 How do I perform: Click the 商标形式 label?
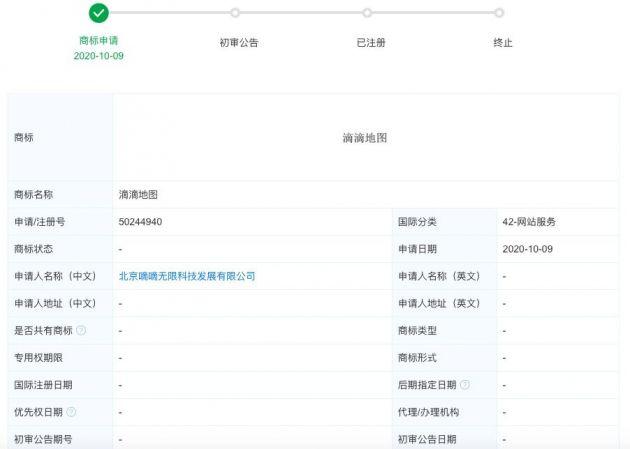417,357
